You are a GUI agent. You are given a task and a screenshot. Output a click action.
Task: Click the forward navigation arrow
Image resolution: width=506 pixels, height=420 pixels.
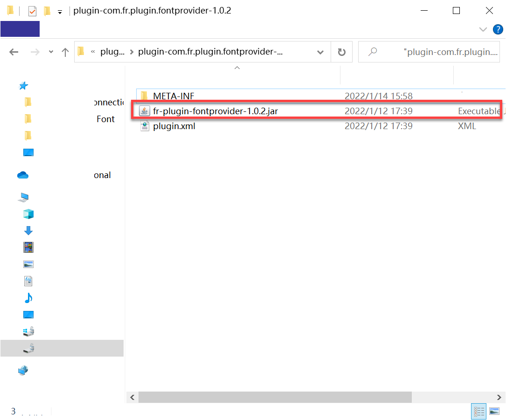pyautogui.click(x=35, y=52)
